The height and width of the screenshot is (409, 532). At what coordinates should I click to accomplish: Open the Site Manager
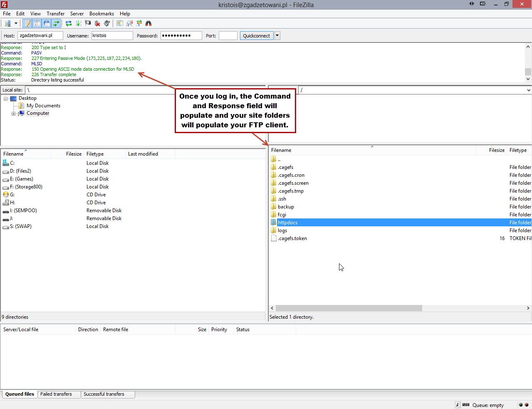pos(7,23)
